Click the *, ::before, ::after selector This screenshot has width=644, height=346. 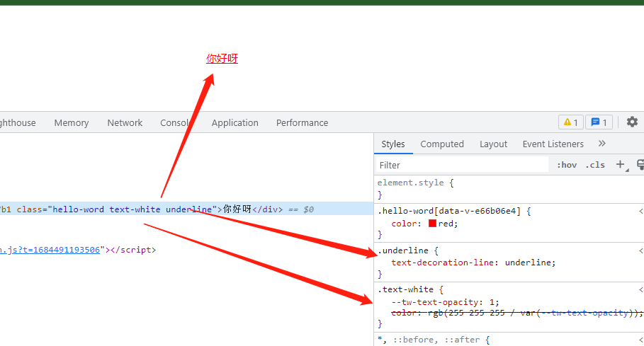(x=429, y=340)
